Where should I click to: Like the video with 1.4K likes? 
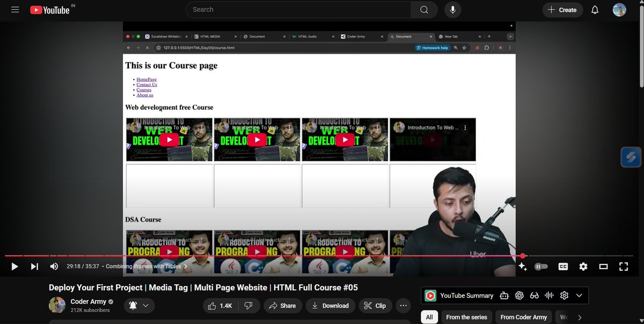219,306
